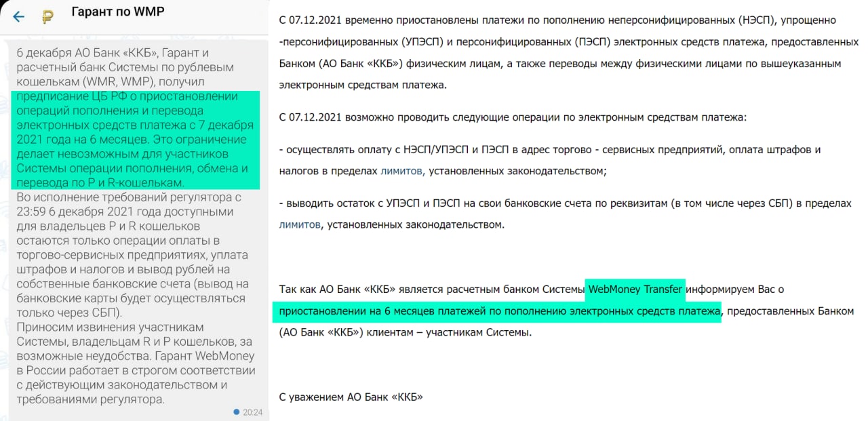Open the 'Гарант по WMP' chat title

118,12
